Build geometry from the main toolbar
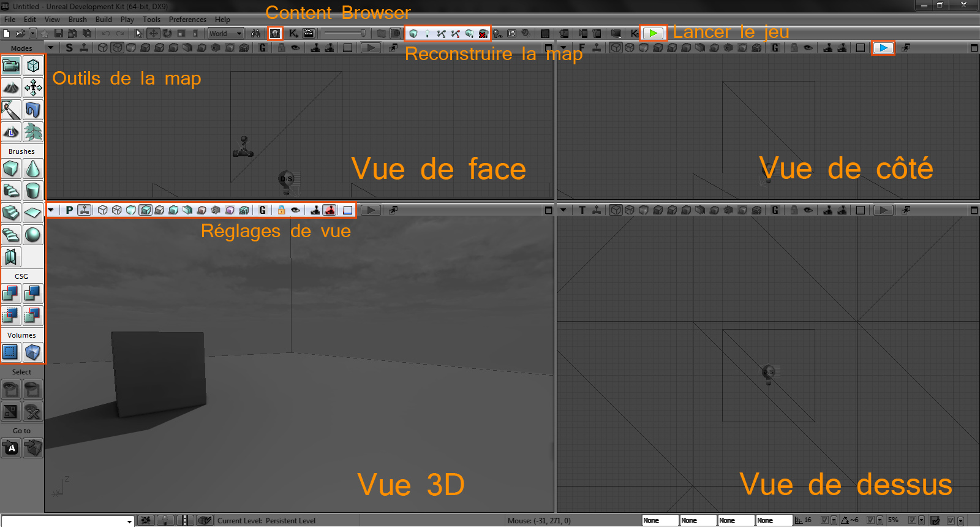The image size is (980, 527). click(x=413, y=33)
